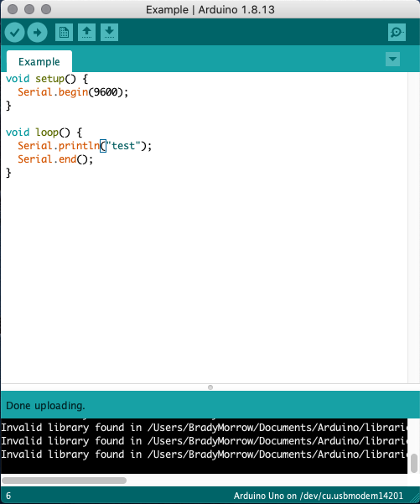
Task: Click the void loop() declaration
Action: 44,132
